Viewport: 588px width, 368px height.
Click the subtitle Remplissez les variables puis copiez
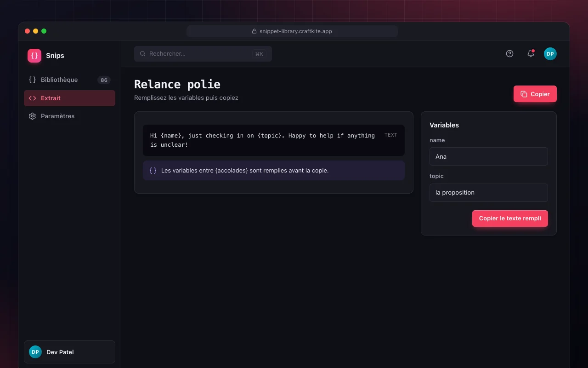click(x=186, y=98)
